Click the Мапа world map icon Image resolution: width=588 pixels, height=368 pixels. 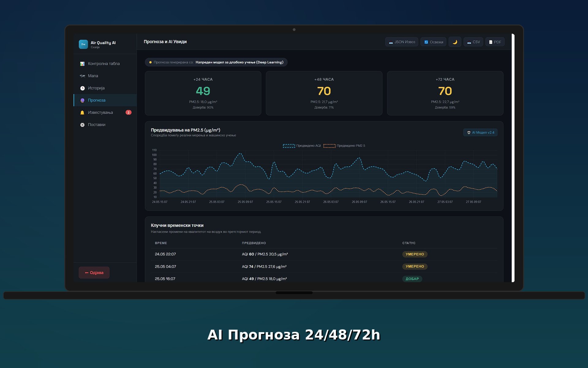pyautogui.click(x=82, y=76)
